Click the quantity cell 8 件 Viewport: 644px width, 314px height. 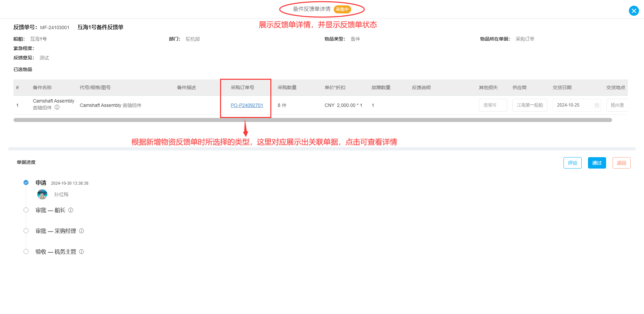pos(282,105)
